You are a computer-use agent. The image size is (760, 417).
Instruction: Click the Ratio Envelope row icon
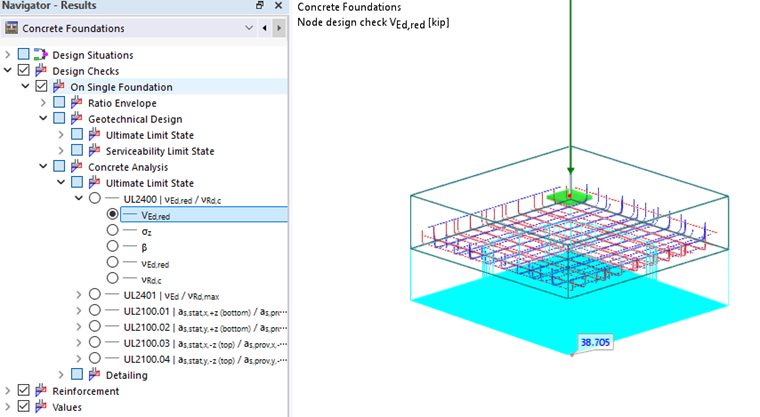coord(77,102)
